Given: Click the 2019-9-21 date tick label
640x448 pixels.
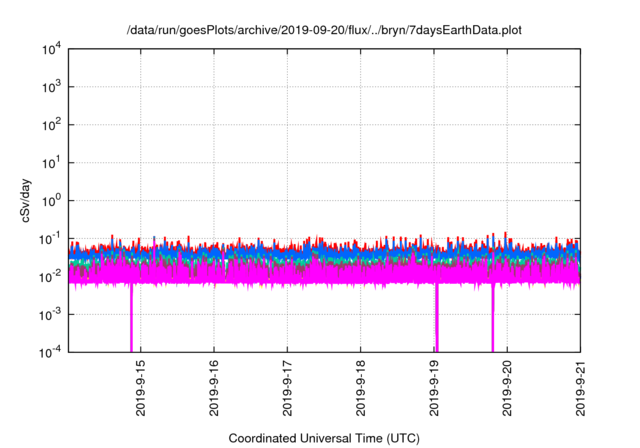Looking at the screenshot, I should (x=580, y=388).
